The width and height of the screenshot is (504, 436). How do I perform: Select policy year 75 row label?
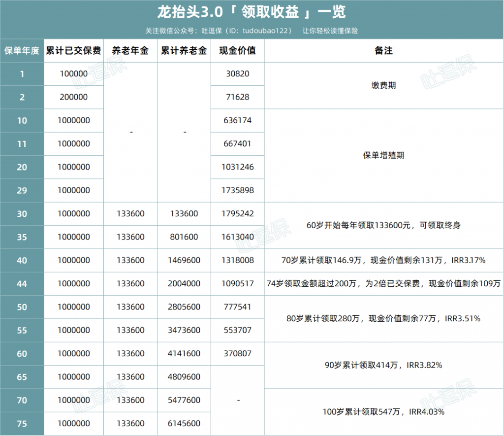(22, 424)
